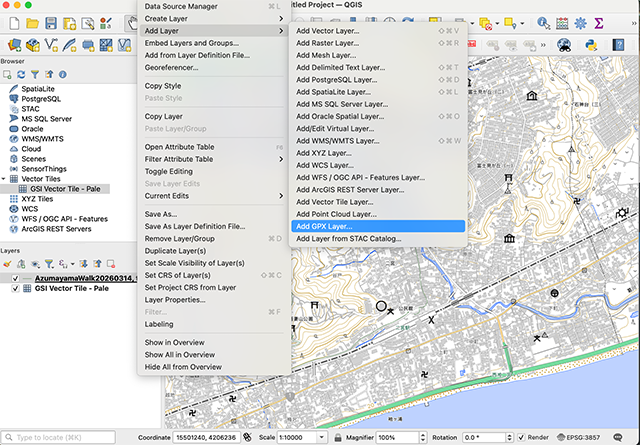Adjust the Rotation spinner arrows

[509, 437]
